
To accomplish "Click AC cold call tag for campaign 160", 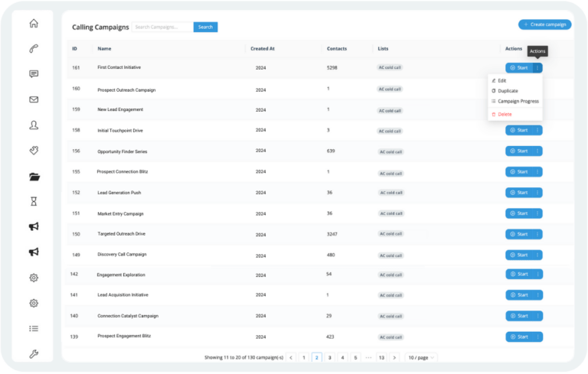I will [390, 89].
